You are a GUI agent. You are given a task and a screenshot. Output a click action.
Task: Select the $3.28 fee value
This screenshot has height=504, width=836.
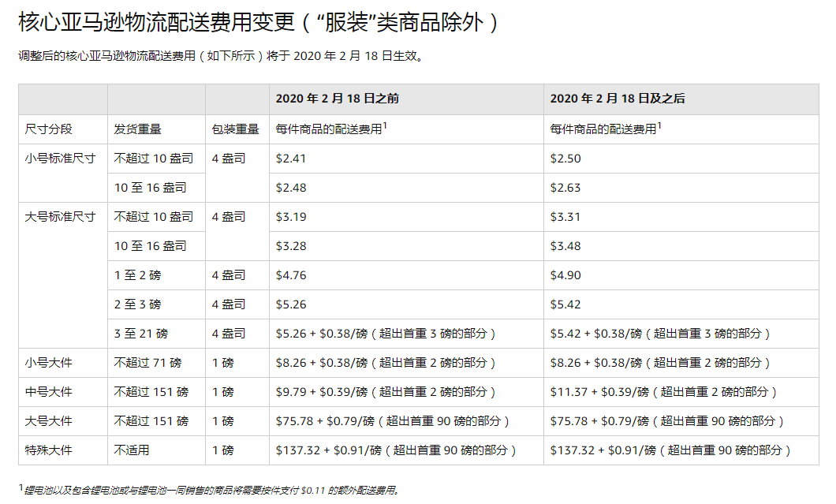291,246
